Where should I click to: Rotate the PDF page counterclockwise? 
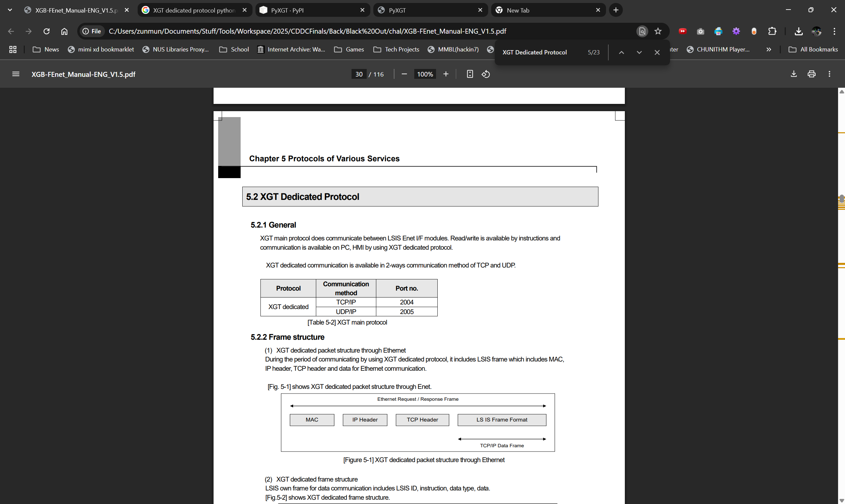(486, 74)
